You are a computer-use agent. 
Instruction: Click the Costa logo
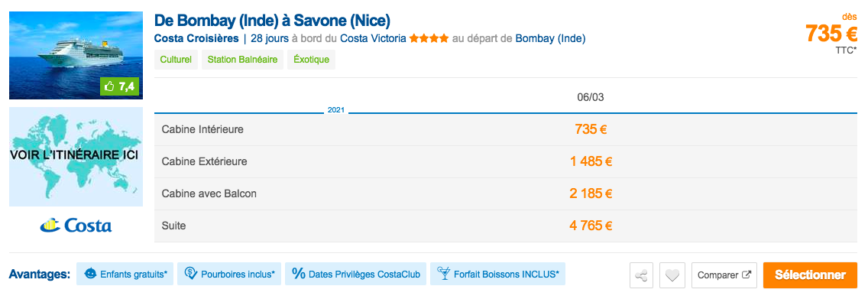76,225
